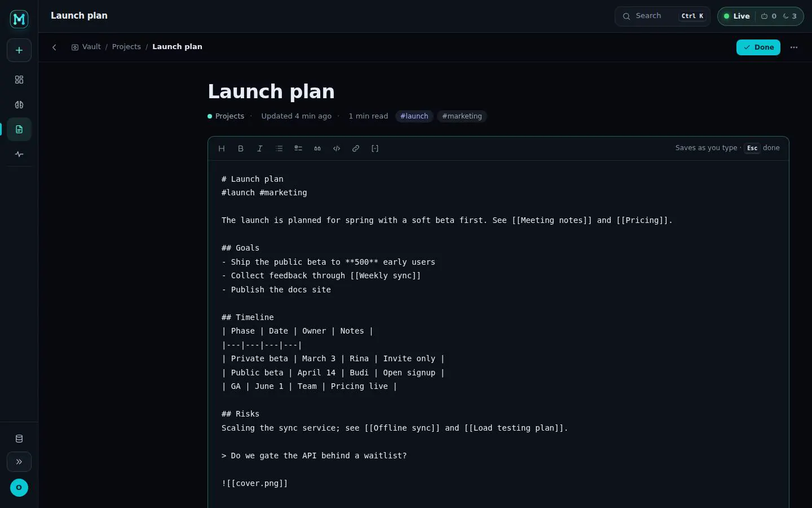
Task: Click the Esc key hint
Action: tap(752, 148)
